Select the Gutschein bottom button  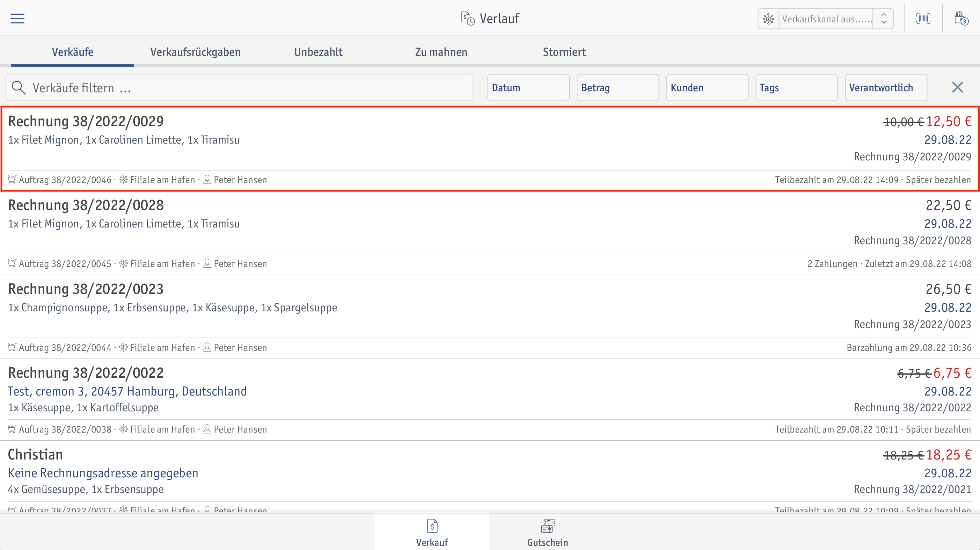point(548,532)
